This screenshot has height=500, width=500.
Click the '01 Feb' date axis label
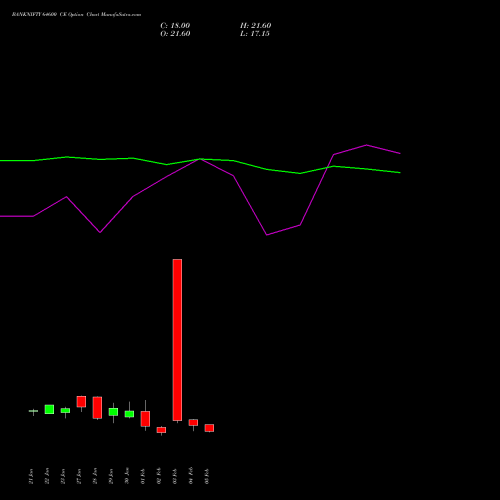coord(143,476)
